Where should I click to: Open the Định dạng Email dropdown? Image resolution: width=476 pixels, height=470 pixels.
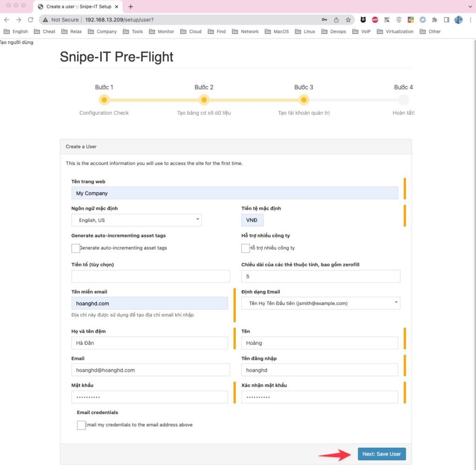click(321, 303)
